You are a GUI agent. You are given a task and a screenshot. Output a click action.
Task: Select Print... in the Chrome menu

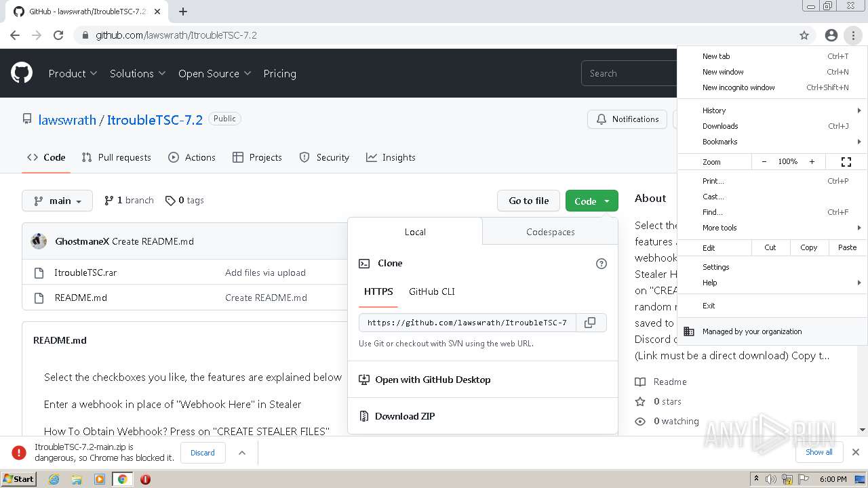click(772, 181)
